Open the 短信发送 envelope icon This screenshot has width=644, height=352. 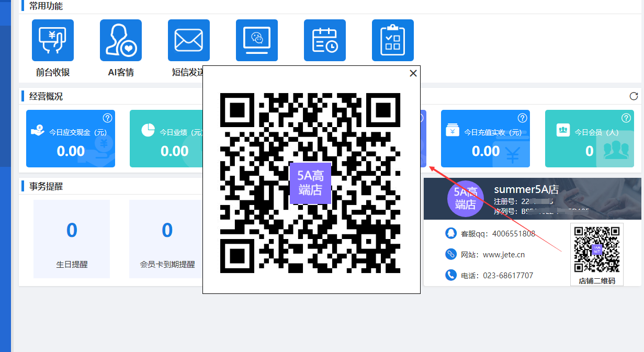point(189,40)
